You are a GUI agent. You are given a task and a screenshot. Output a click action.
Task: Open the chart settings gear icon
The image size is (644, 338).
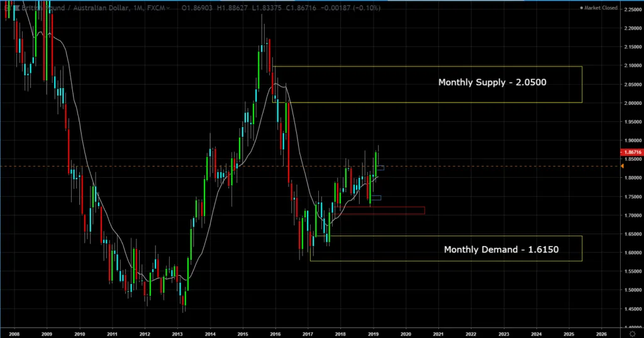[633, 334]
